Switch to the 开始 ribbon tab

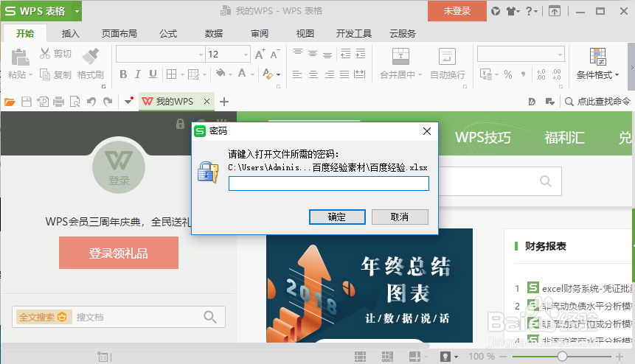click(x=25, y=34)
